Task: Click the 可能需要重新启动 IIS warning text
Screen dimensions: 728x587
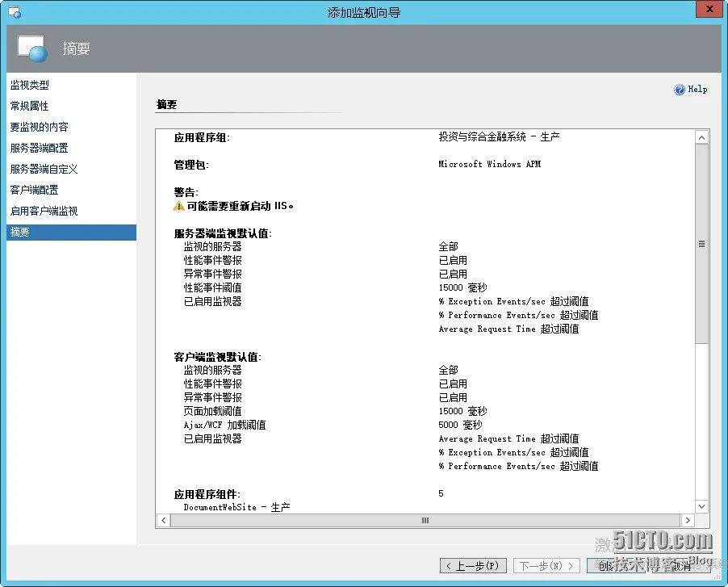Action: 240,206
